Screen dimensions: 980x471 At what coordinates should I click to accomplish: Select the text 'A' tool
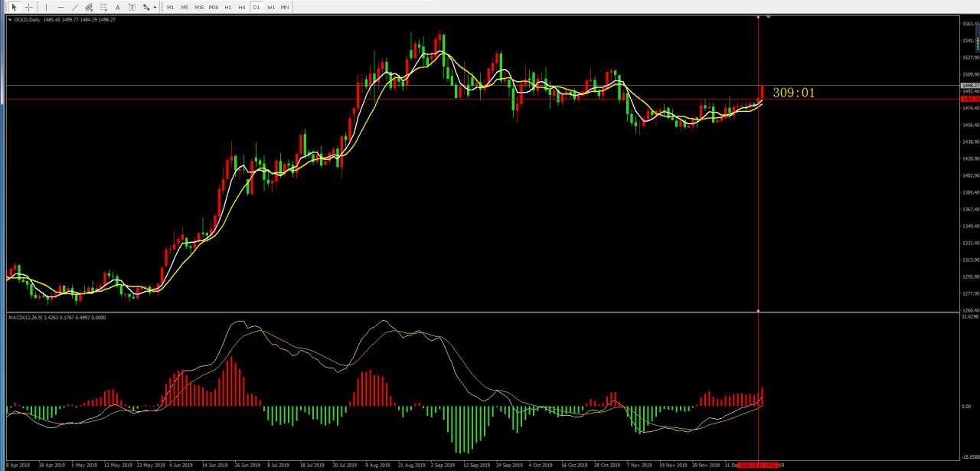click(x=117, y=7)
